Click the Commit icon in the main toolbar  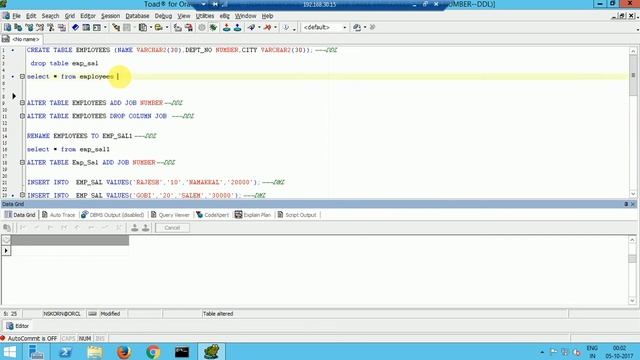227,27
